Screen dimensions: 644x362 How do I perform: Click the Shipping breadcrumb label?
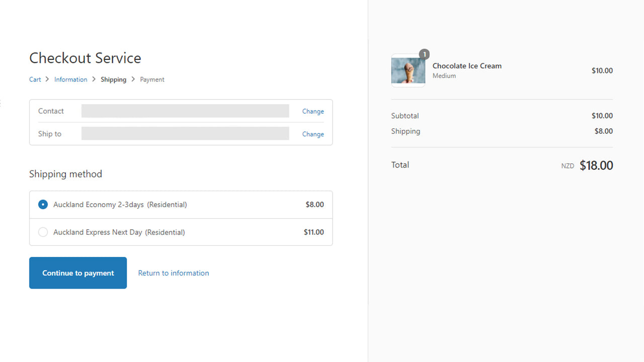click(x=113, y=79)
